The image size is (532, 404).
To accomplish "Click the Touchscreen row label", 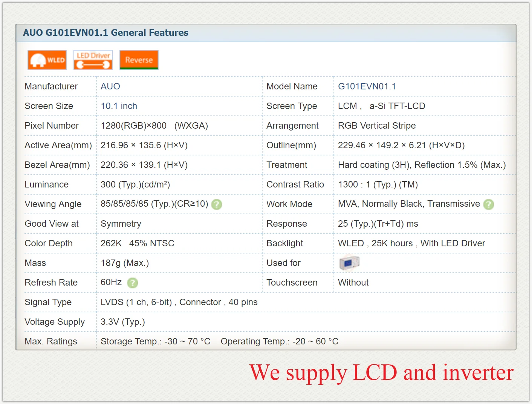I will tap(292, 283).
